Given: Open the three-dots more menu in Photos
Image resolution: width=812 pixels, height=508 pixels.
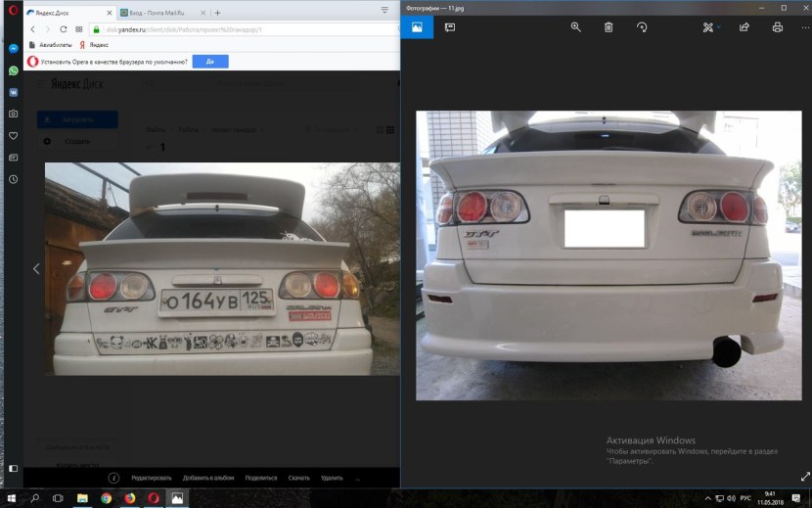Looking at the screenshot, I should [x=802, y=27].
